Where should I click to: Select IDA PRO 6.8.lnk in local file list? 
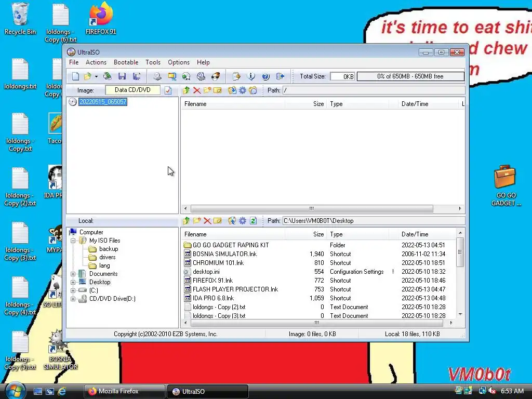(x=213, y=298)
